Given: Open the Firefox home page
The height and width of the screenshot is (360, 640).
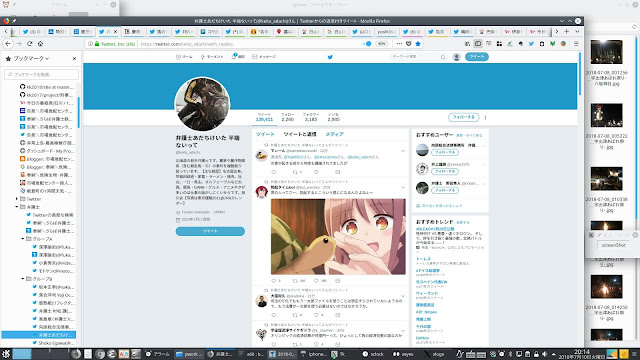Looking at the screenshot, I should point(40,44).
